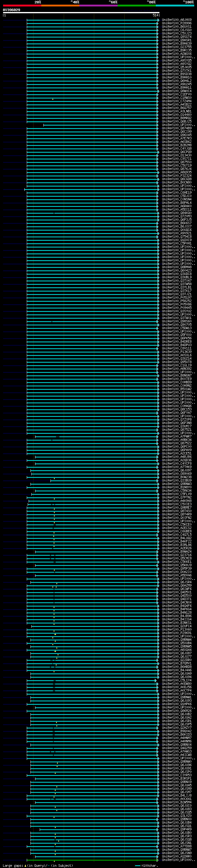This screenshot has height=868, width=197.
Task: Select label UniRef100_A7PWR7
Action: (177, 436)
